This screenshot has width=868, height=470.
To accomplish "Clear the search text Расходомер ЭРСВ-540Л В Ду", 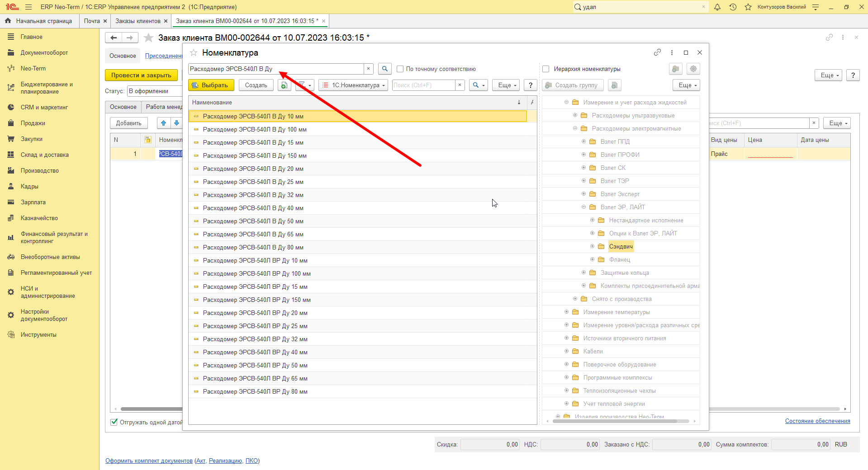I will 368,69.
